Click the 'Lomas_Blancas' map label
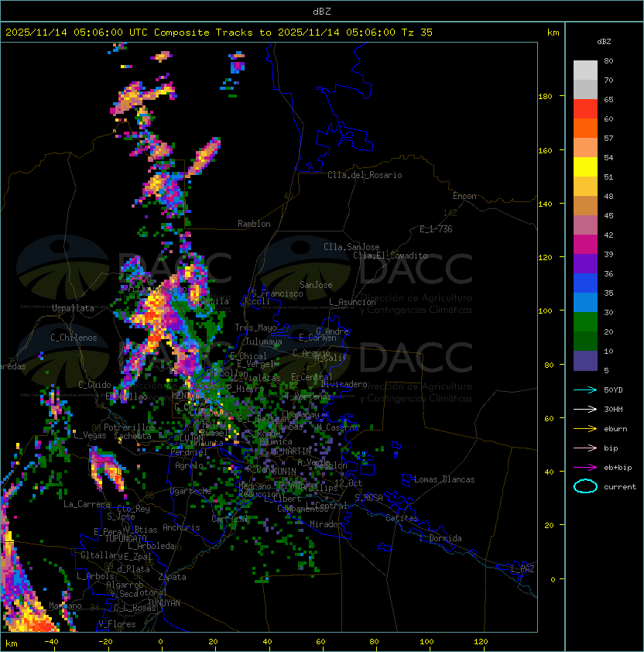This screenshot has width=644, height=652. click(444, 479)
